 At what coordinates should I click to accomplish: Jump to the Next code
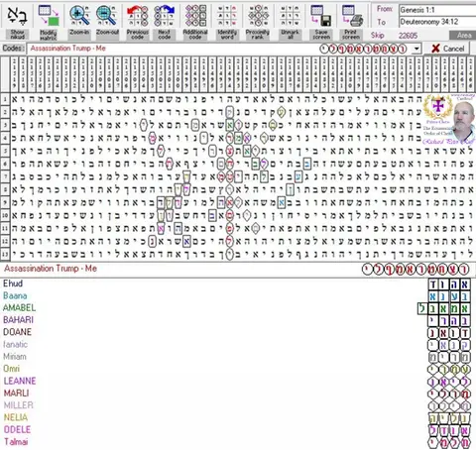(165, 21)
